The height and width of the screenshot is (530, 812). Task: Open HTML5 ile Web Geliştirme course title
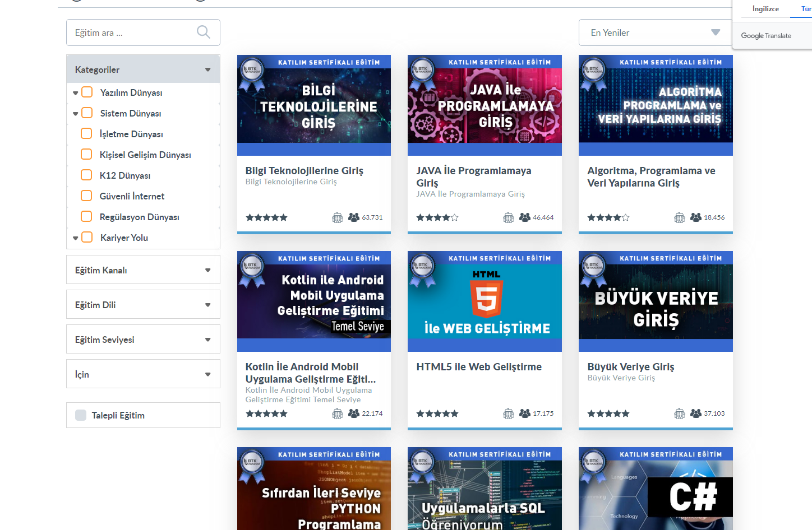pos(479,367)
